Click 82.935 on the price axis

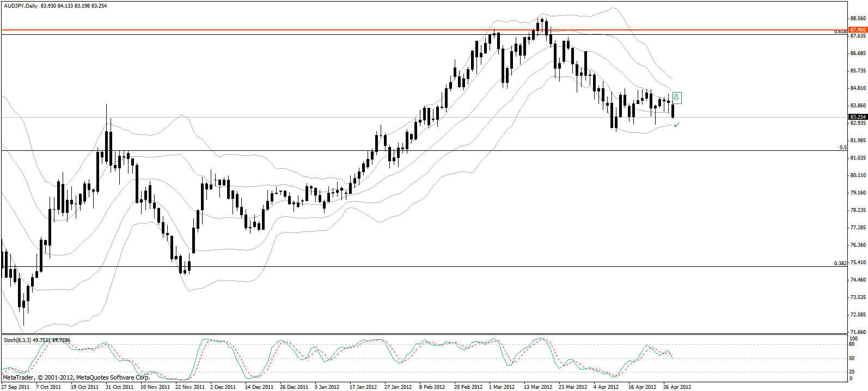pyautogui.click(x=858, y=123)
